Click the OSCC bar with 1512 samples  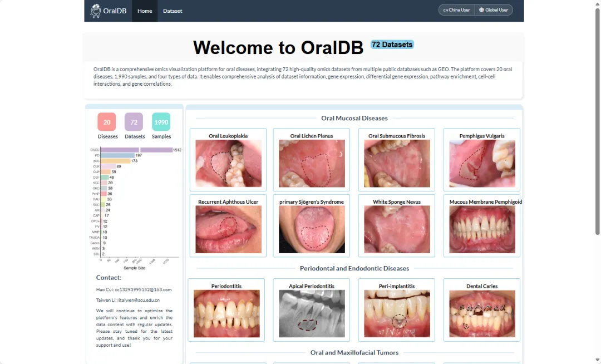tap(136, 150)
